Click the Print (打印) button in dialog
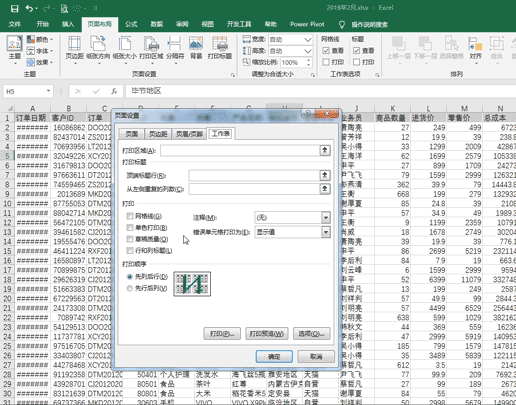516x405 pixels. [x=222, y=334]
